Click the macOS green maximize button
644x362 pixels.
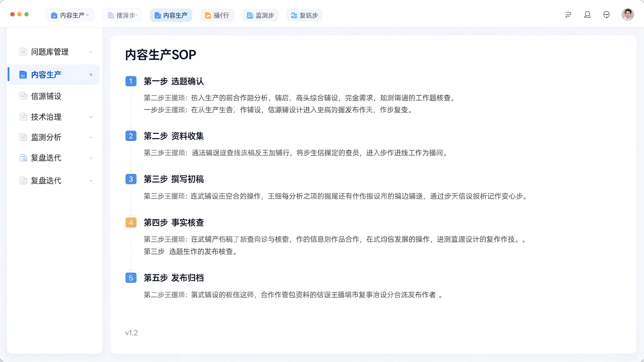26,14
